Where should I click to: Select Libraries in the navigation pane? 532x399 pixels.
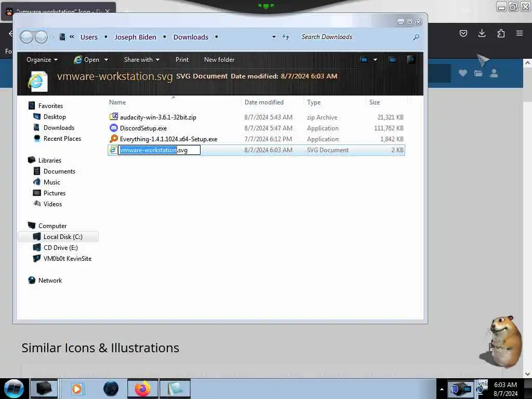[x=49, y=161]
